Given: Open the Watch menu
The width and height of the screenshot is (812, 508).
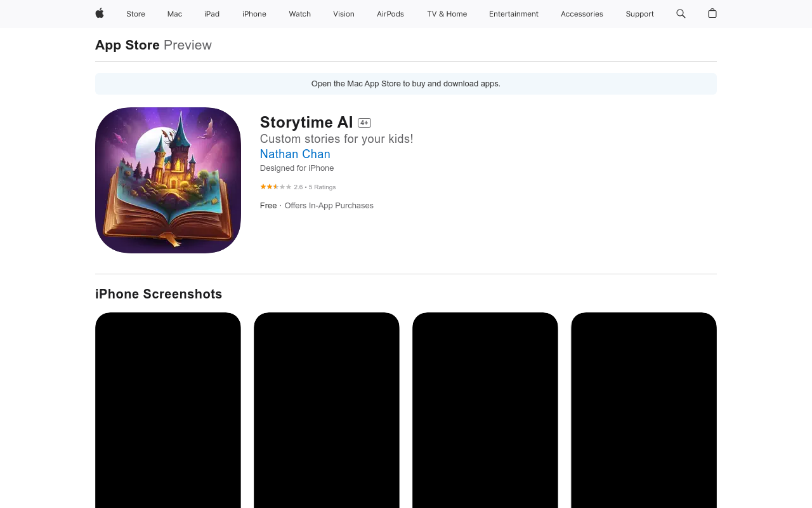Looking at the screenshot, I should (x=300, y=14).
